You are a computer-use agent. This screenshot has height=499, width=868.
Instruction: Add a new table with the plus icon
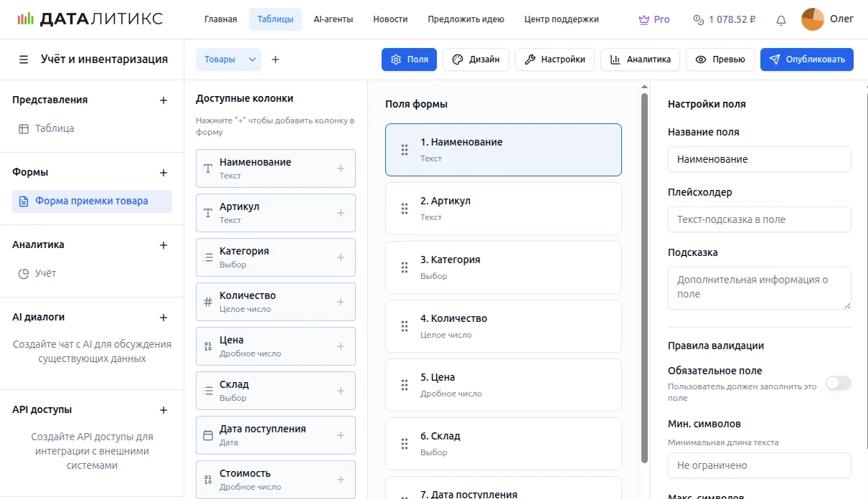pyautogui.click(x=275, y=60)
